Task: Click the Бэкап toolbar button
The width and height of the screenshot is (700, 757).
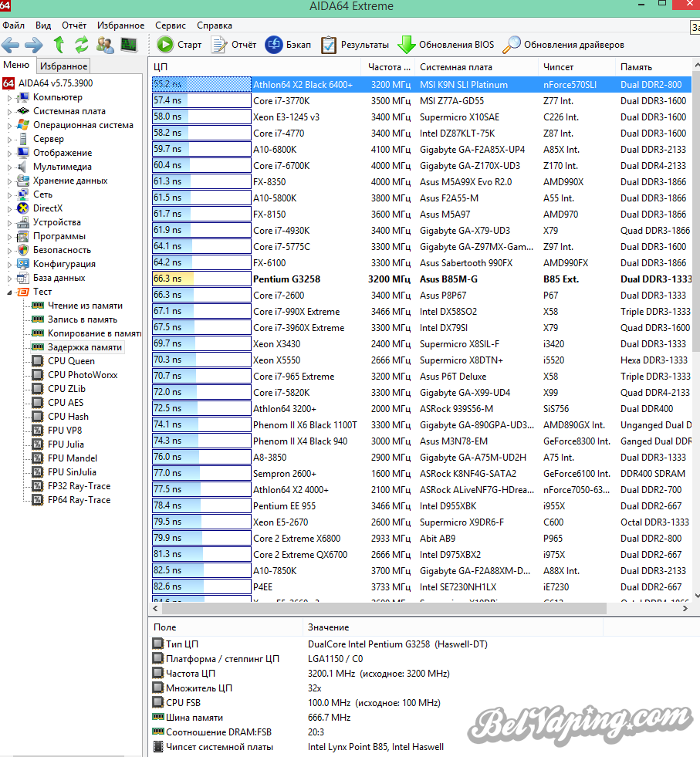Action: click(288, 45)
